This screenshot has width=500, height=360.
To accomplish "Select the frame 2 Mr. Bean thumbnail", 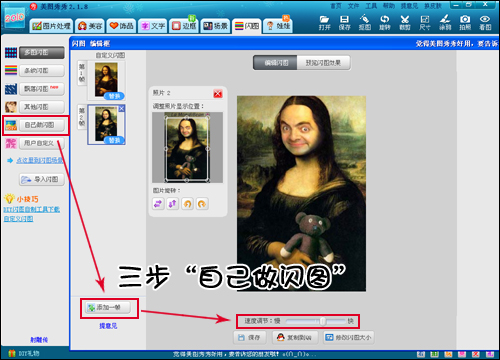I will click(106, 124).
